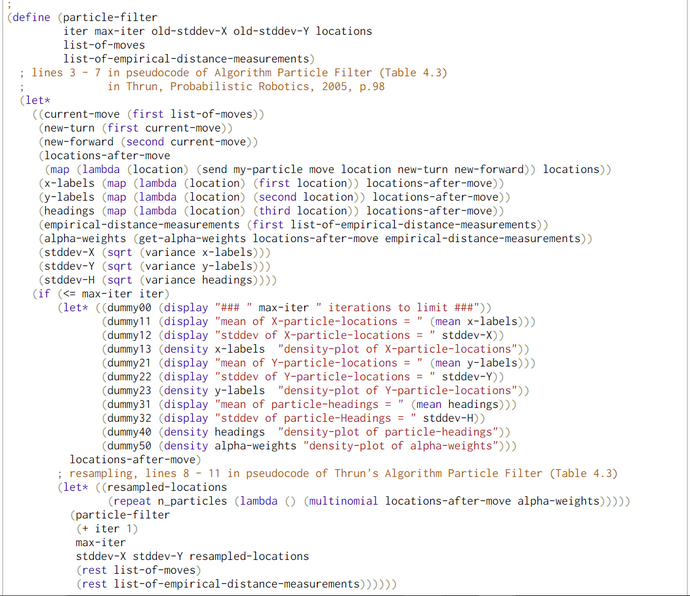
Task: Click the "(+ iter 1)" expression
Action: click(x=107, y=529)
